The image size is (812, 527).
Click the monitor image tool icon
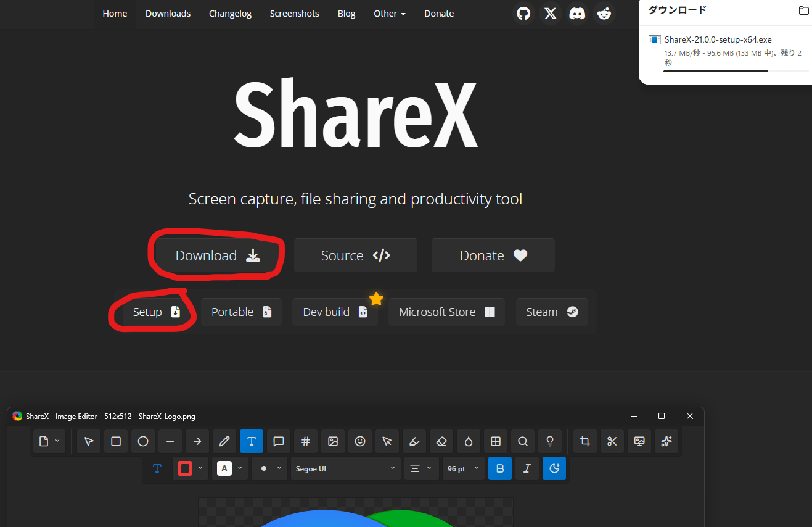point(639,441)
